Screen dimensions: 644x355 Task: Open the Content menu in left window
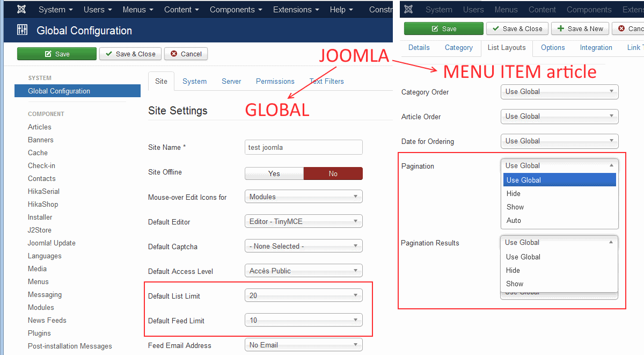(x=182, y=10)
